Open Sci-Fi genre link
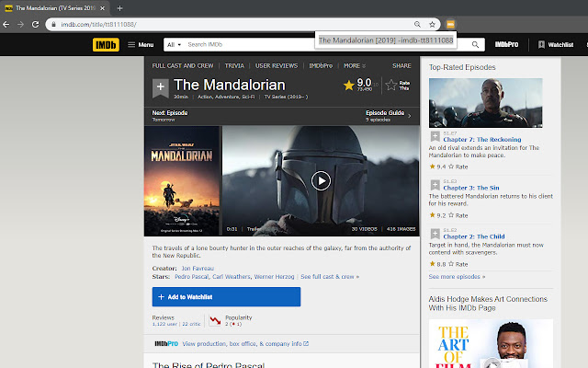 [248, 97]
